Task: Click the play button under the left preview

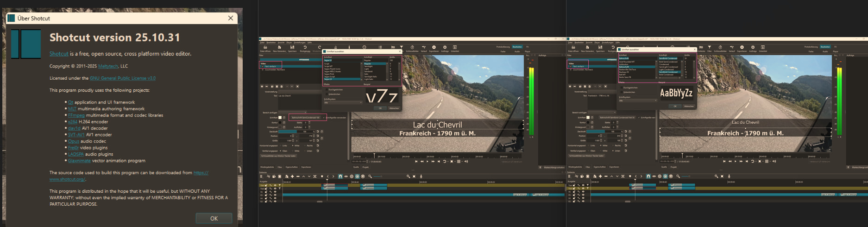Action: tap(427, 162)
